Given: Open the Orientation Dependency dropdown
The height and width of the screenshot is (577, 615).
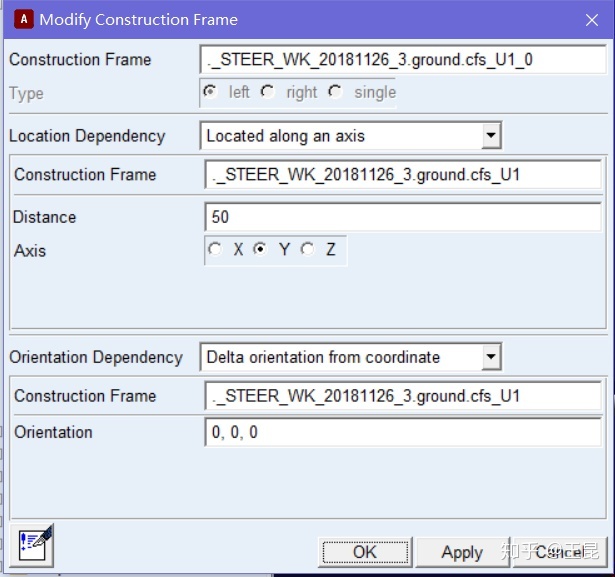Looking at the screenshot, I should (490, 357).
